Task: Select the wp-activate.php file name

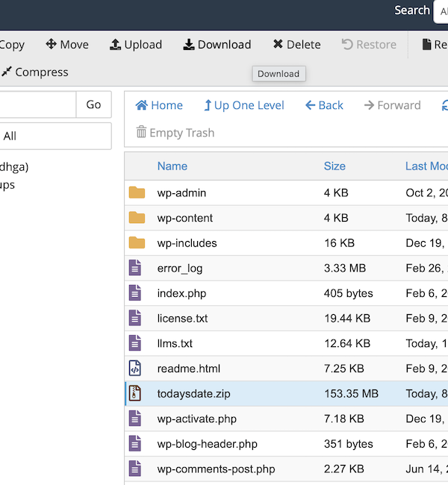Action: 196,419
